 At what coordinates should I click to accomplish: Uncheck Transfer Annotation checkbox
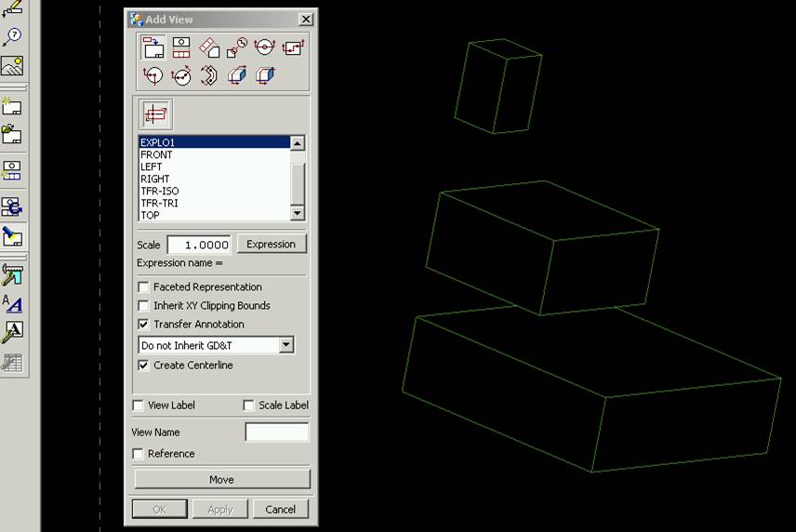point(143,325)
